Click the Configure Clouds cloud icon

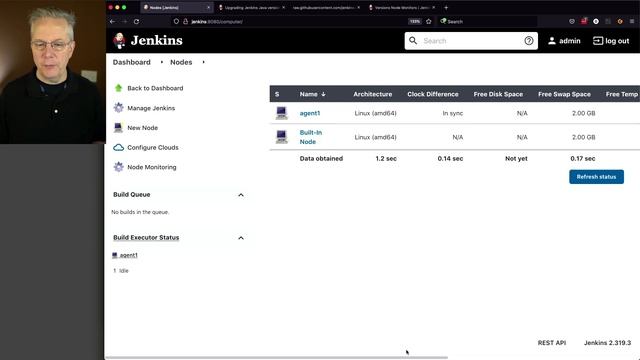[118, 147]
